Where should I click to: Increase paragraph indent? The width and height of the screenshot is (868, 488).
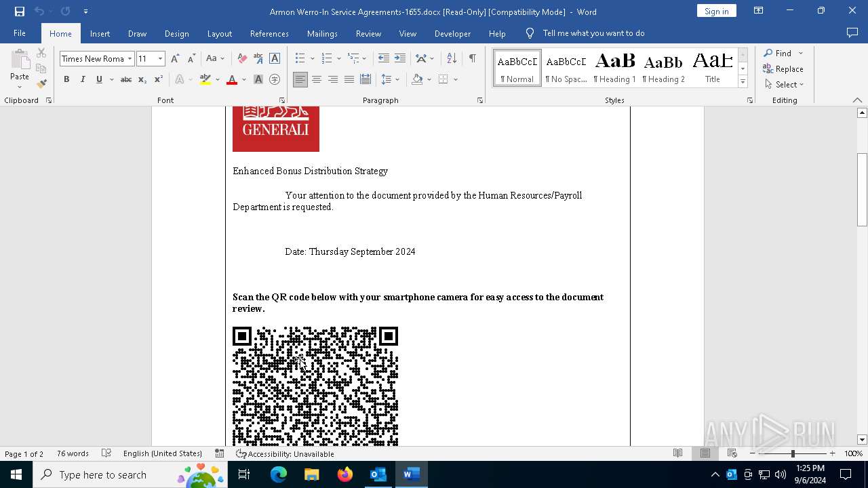[x=400, y=59]
